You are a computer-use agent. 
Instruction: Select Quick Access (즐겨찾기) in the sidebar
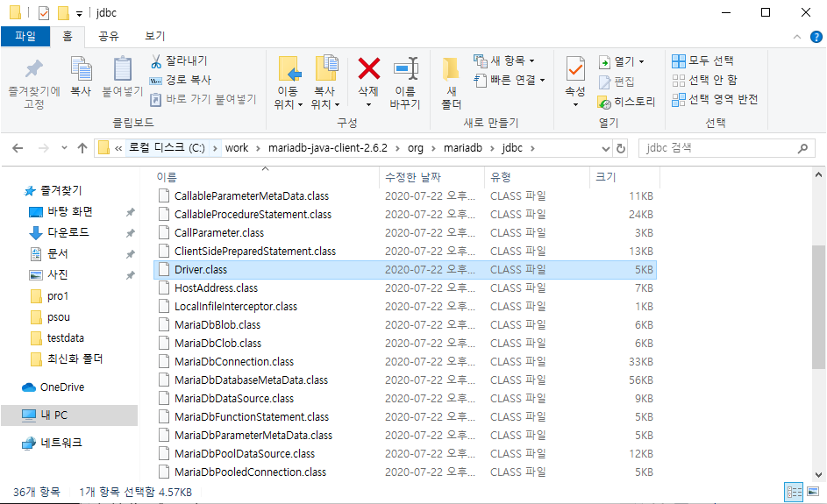[53, 190]
